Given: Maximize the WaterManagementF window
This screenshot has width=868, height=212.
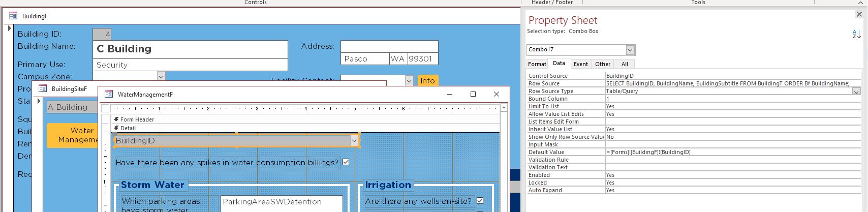Looking at the screenshot, I should click(x=473, y=94).
